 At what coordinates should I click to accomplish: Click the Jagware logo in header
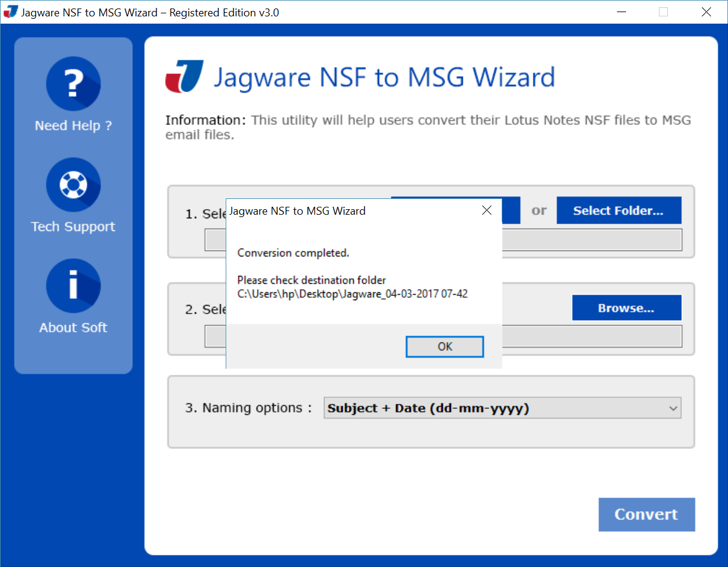(184, 76)
